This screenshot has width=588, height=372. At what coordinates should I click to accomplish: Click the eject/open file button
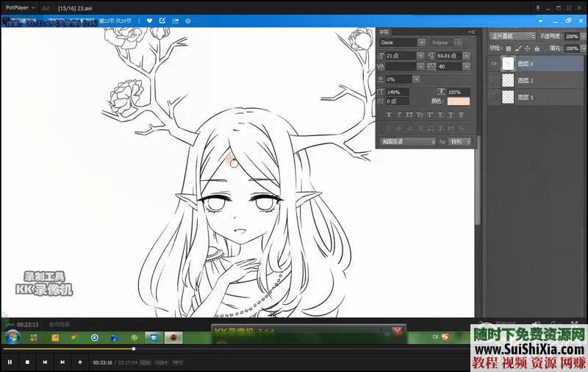point(80,362)
